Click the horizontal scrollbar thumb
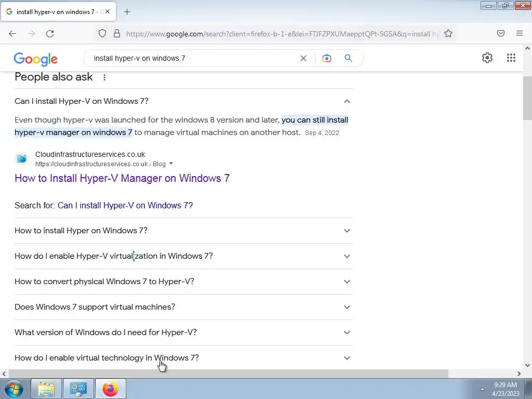532x399 pixels. point(228,374)
